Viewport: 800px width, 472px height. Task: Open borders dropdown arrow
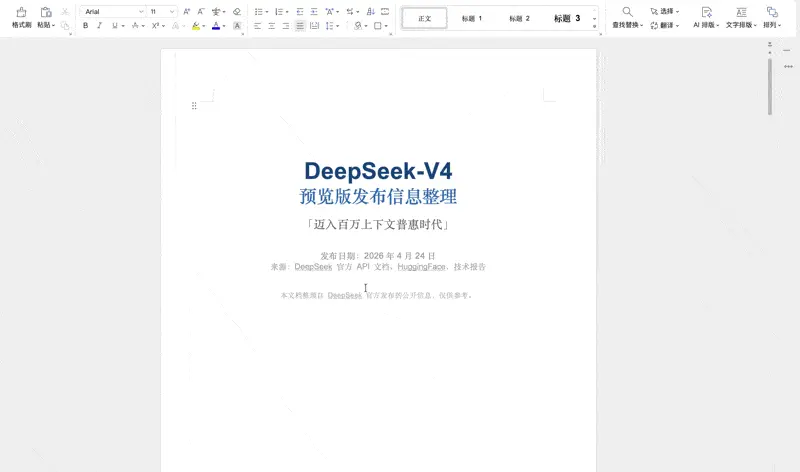coord(386,26)
